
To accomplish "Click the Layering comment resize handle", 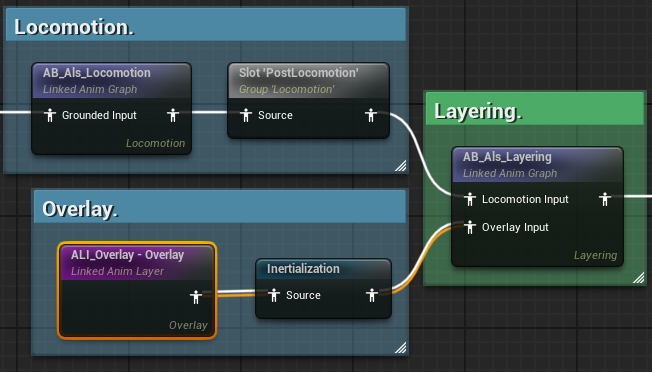I will [639, 278].
